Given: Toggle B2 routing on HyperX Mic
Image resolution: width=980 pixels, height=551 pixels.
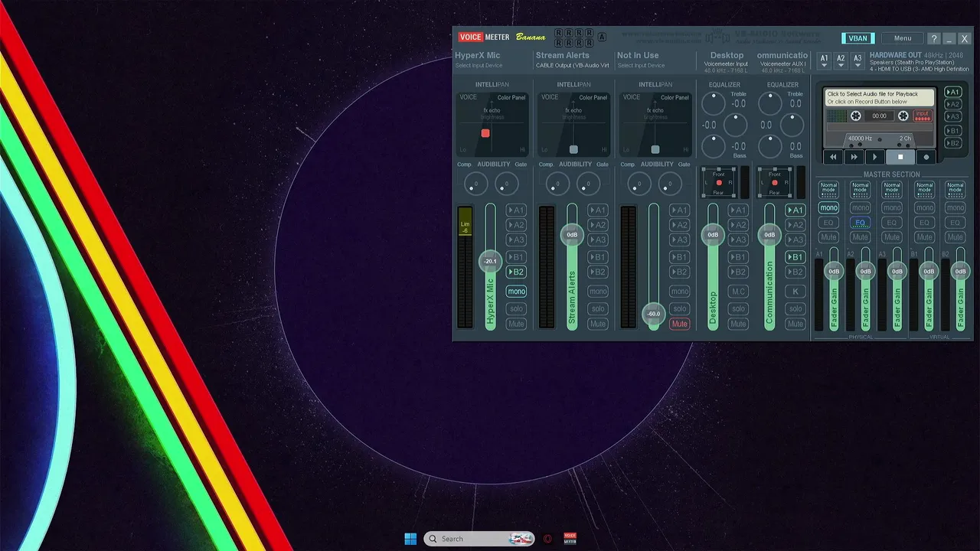Looking at the screenshot, I should point(516,272).
